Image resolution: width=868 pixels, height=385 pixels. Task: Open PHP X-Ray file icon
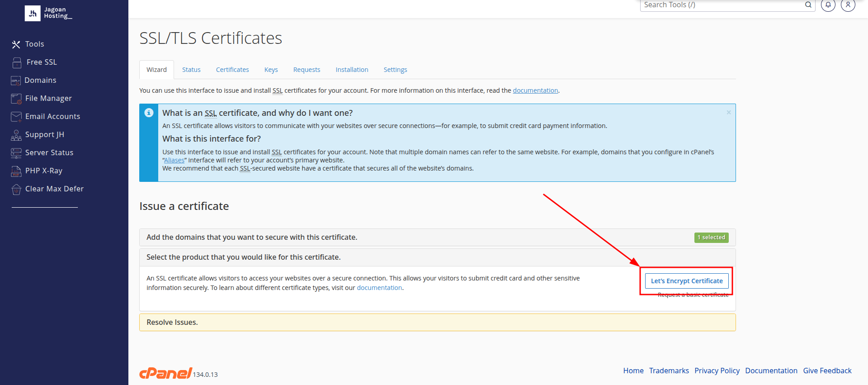click(x=16, y=171)
